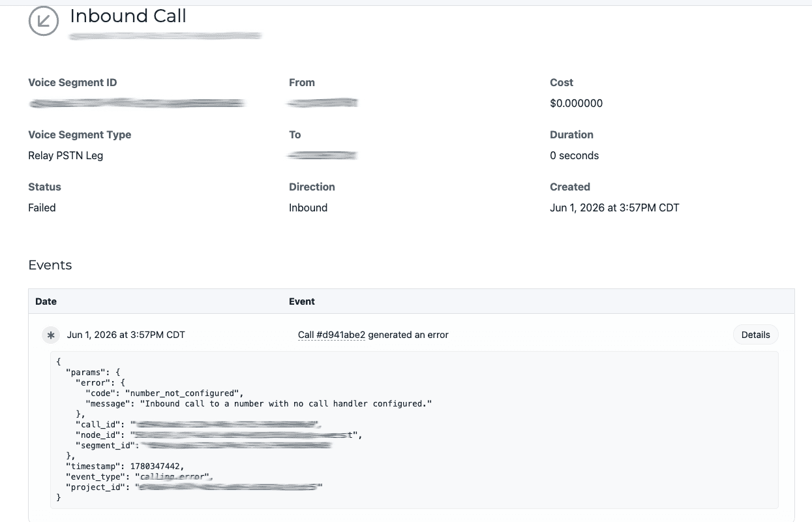Select the Inbound direction value
Image resolution: width=812 pixels, height=522 pixels.
pyautogui.click(x=308, y=207)
